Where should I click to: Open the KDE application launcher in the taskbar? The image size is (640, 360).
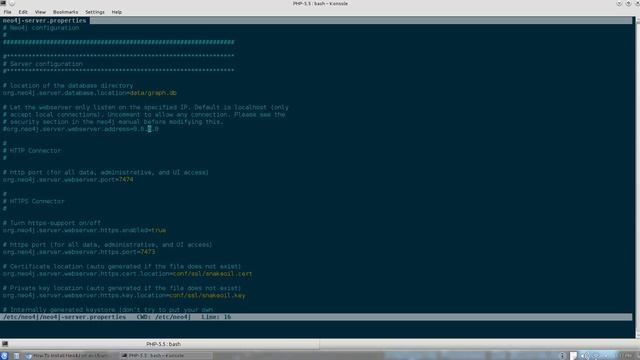(4, 356)
